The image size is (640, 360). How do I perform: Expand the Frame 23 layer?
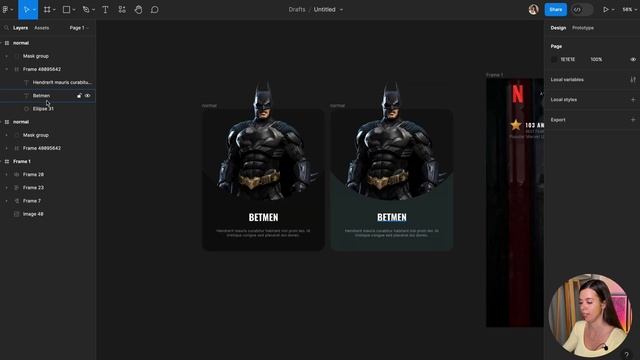click(x=6, y=188)
